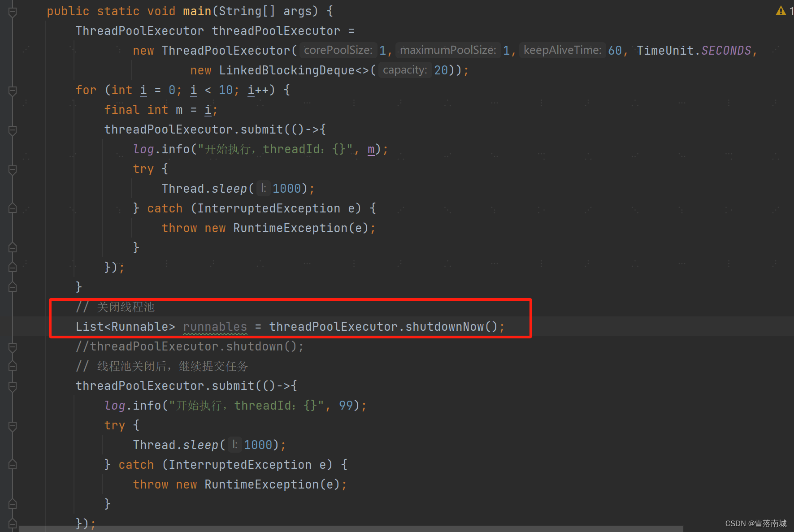Fold the commented shutdown() line marker

(13, 347)
